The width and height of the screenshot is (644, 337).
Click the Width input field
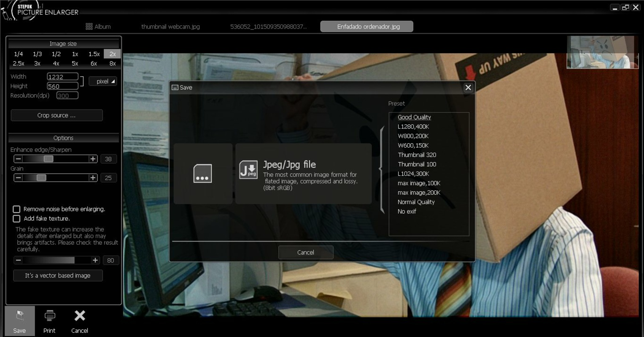62,76
